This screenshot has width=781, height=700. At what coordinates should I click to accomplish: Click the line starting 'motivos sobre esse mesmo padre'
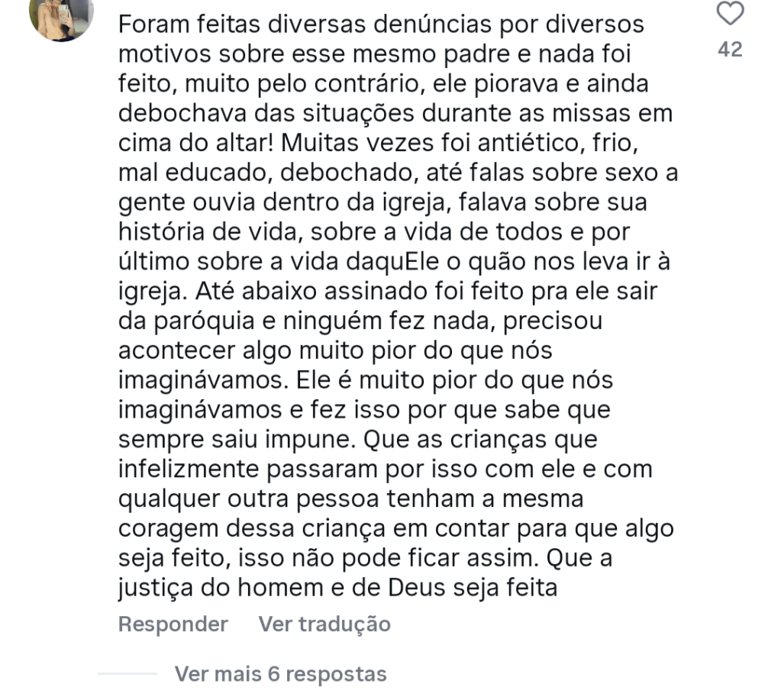click(373, 55)
